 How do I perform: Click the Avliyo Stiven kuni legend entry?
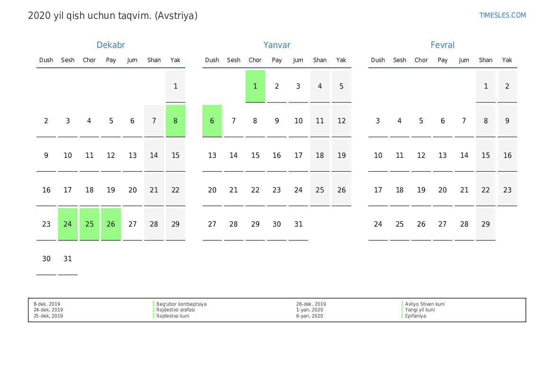click(425, 304)
